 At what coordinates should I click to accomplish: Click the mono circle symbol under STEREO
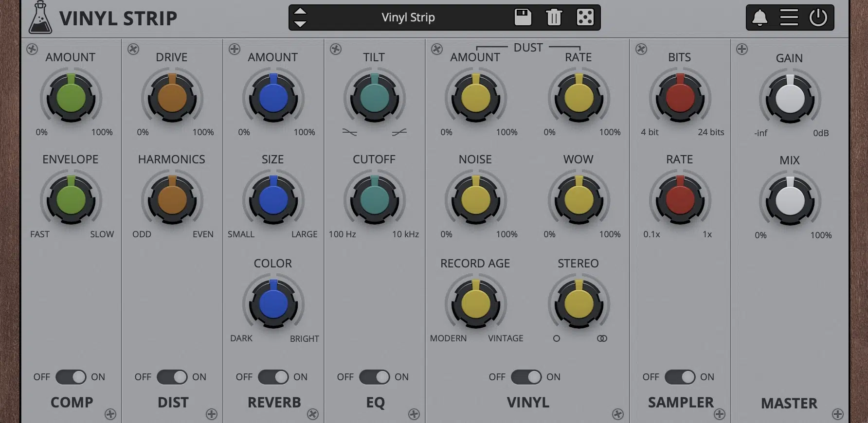pos(557,338)
